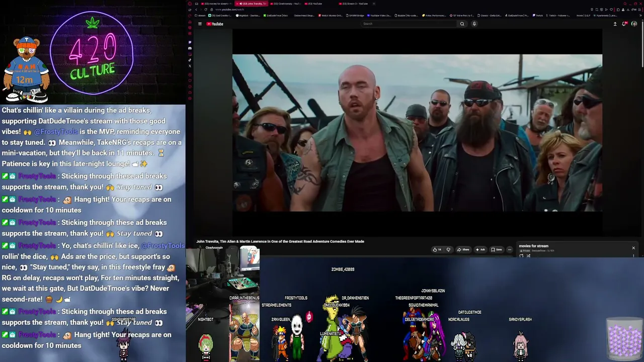The image size is (644, 362).
Task: Open the playlist panel options menu
Action: coord(633,256)
